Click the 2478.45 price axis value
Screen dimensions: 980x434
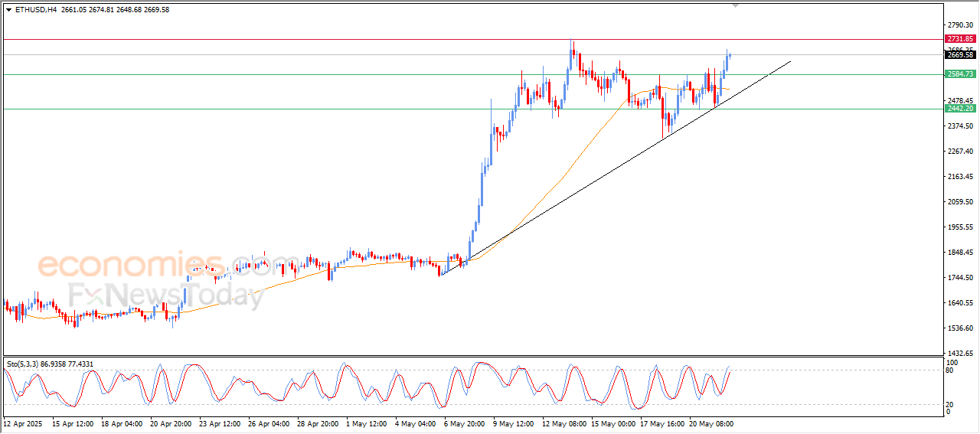pyautogui.click(x=959, y=100)
